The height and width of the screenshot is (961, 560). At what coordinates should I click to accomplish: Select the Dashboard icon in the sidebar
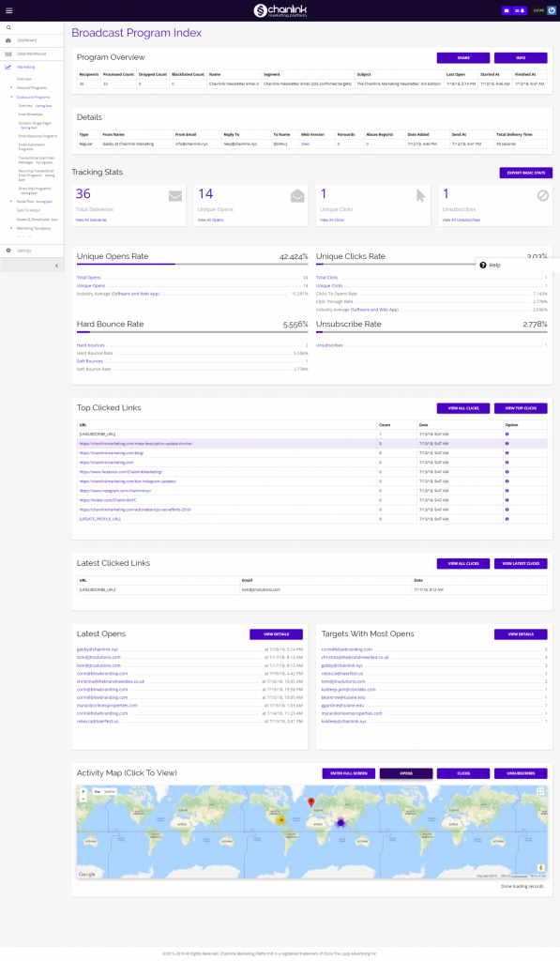tap(8, 40)
